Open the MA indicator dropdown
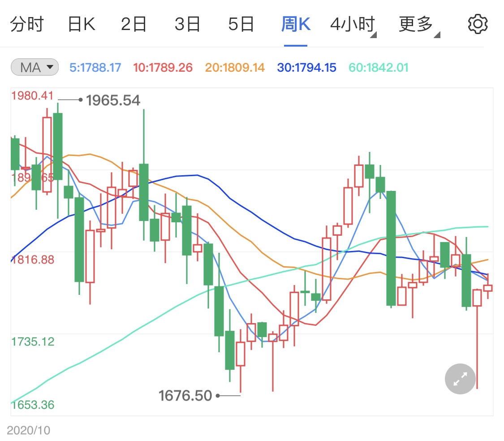This screenshot has width=504, height=441. 34,67
